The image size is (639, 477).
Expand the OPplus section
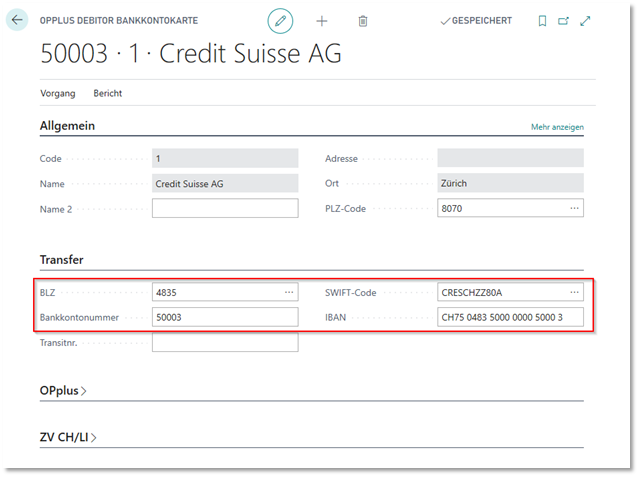pos(63,391)
